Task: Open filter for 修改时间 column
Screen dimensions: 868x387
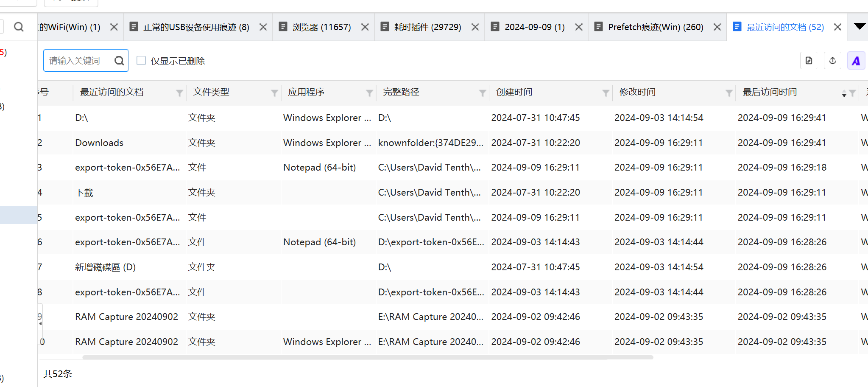Action: [x=729, y=93]
